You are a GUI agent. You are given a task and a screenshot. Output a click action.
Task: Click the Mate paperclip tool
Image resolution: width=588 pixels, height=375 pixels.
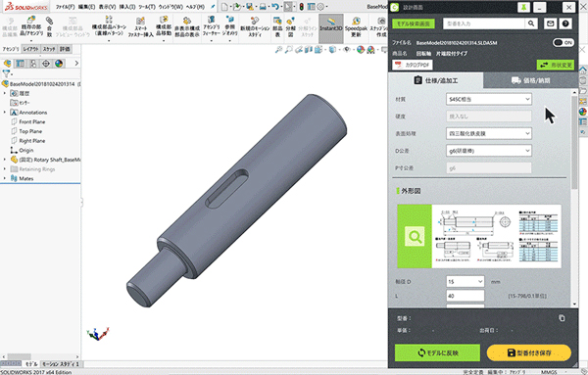pyautogui.click(x=50, y=27)
